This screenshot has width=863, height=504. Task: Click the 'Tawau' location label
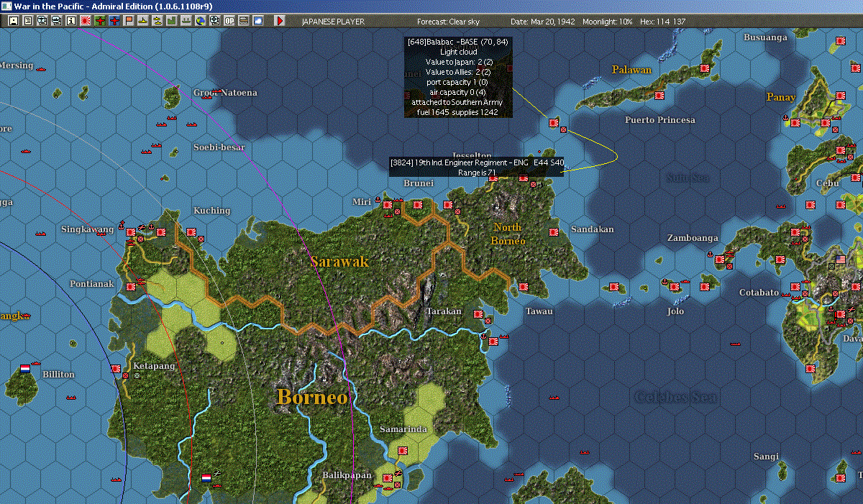pos(539,311)
